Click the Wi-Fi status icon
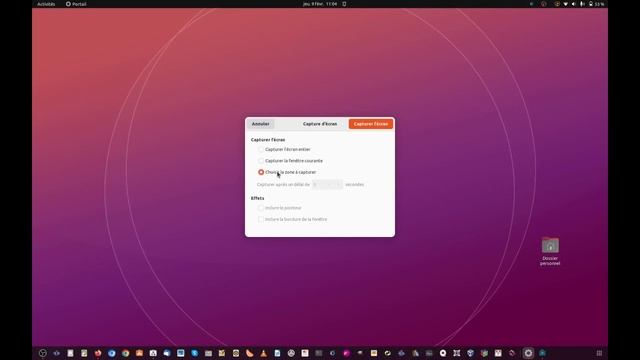This screenshot has height=360, width=640. point(565,4)
